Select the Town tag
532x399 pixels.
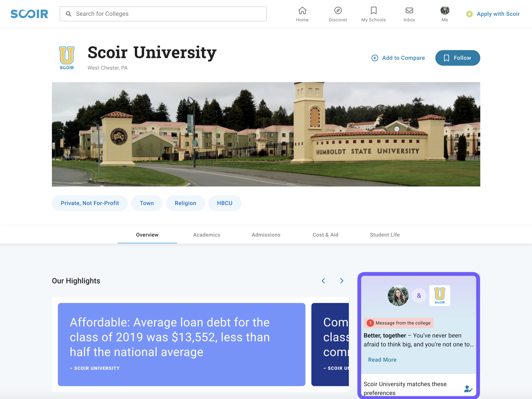(x=147, y=203)
